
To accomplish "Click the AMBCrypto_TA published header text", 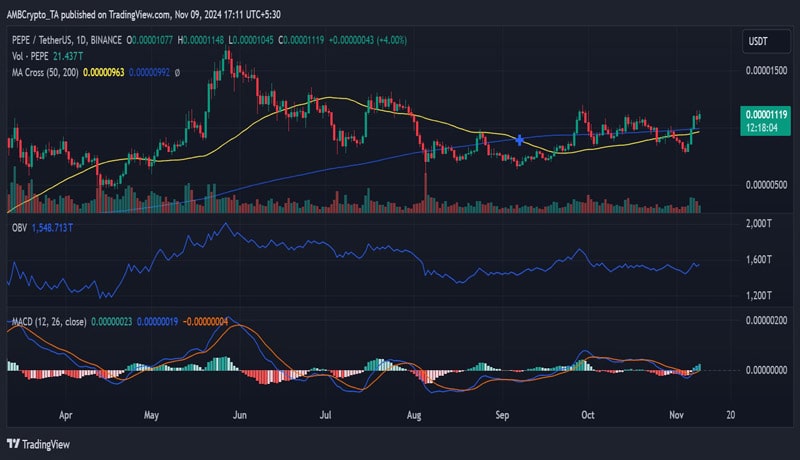I will tap(143, 15).
